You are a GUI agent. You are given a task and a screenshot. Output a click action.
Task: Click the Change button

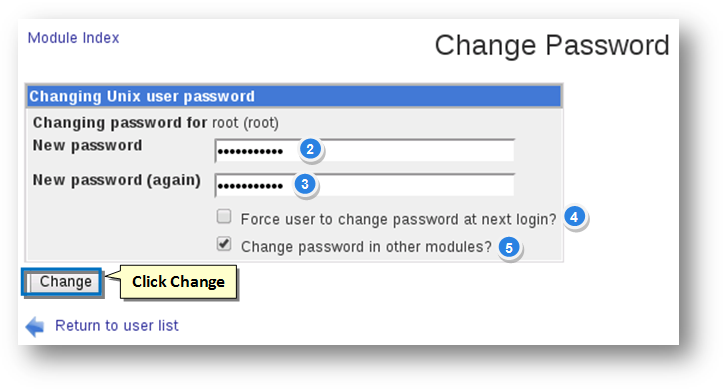63,282
